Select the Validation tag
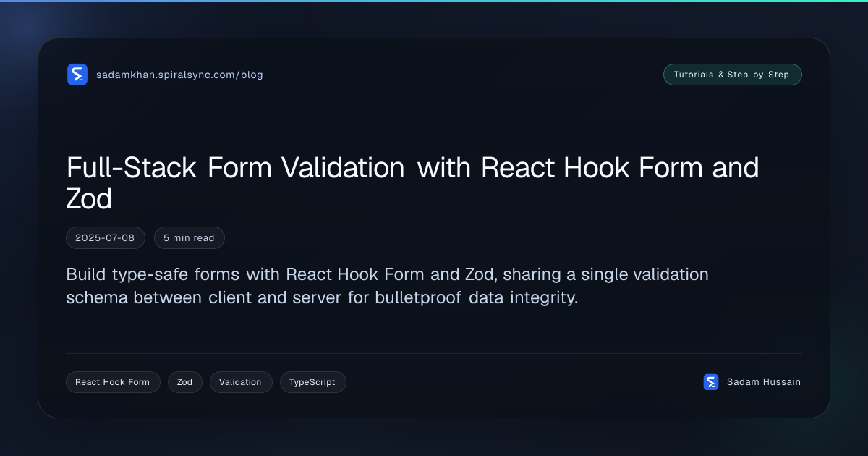 point(241,382)
